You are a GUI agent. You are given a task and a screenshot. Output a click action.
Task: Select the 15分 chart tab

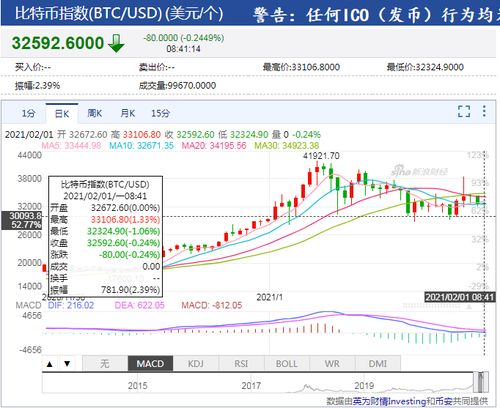click(161, 113)
